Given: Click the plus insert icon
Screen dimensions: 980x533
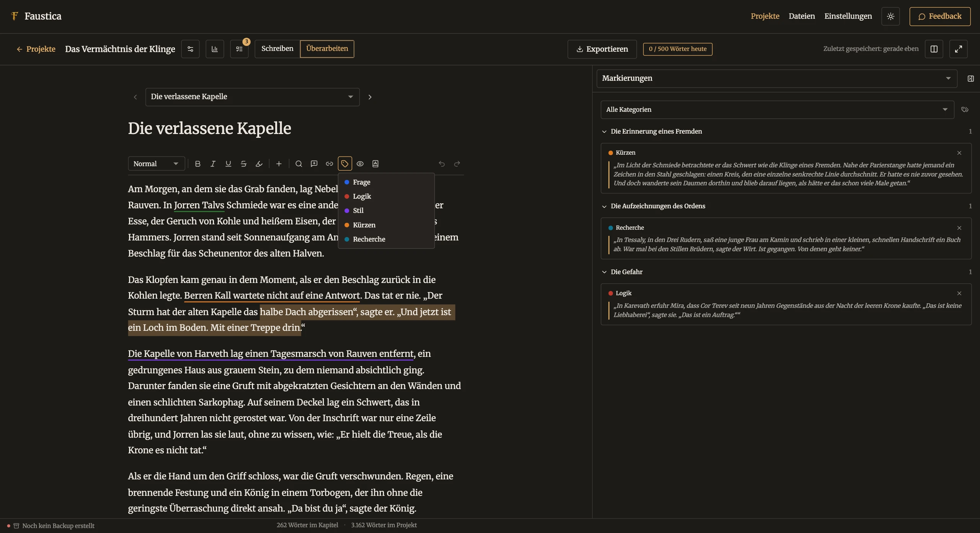Looking at the screenshot, I should (x=279, y=164).
